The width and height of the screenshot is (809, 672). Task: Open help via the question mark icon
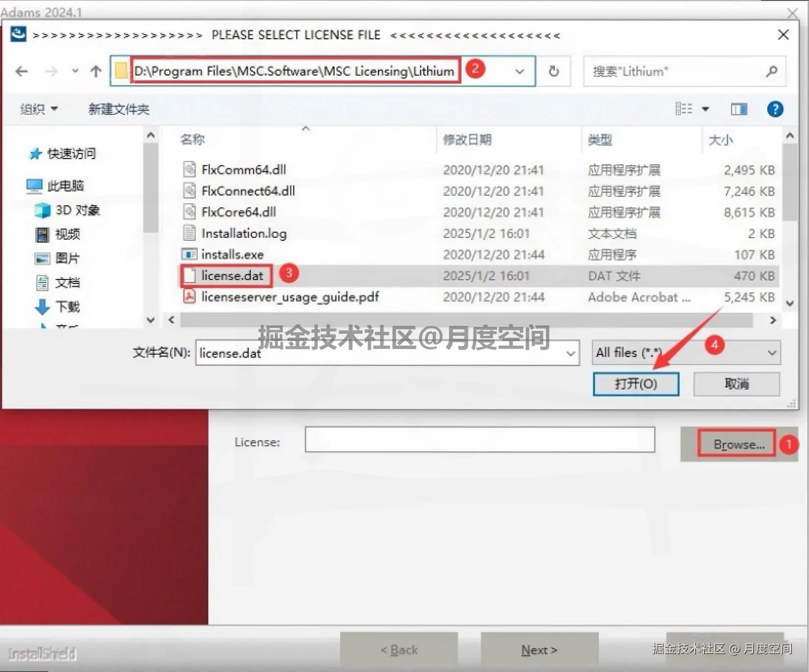[x=775, y=109]
